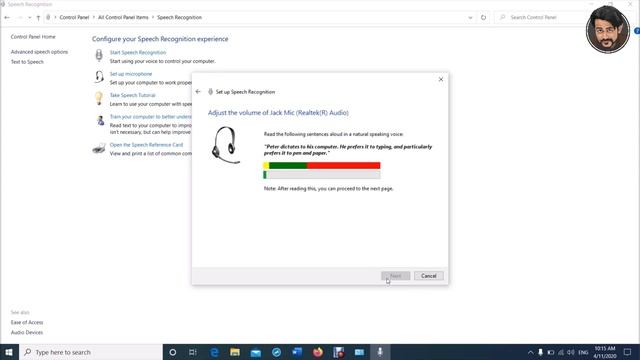
Task: Open the Set up microphone link
Action: (131, 74)
